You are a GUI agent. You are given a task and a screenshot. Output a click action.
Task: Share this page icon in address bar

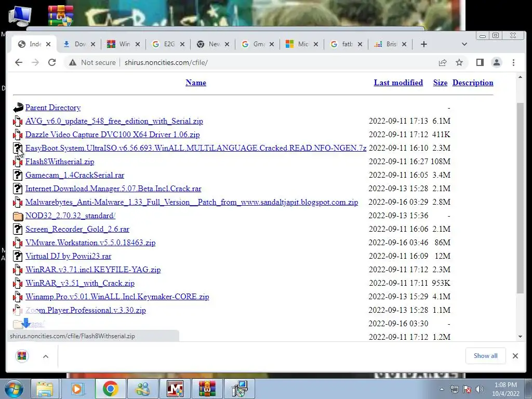tap(443, 62)
